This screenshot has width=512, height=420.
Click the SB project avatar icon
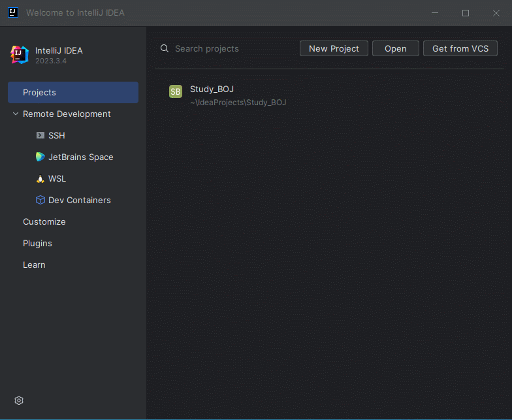pyautogui.click(x=176, y=91)
